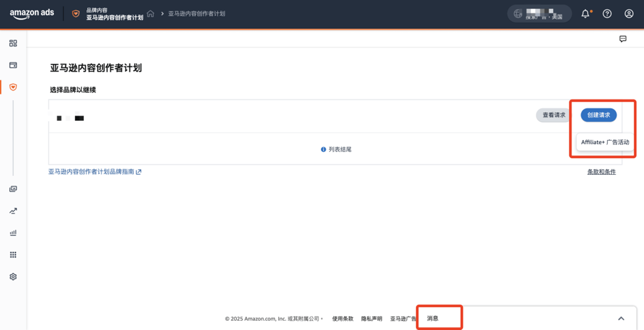
Task: Open 亚马逊广告 footer link
Action: point(403,318)
